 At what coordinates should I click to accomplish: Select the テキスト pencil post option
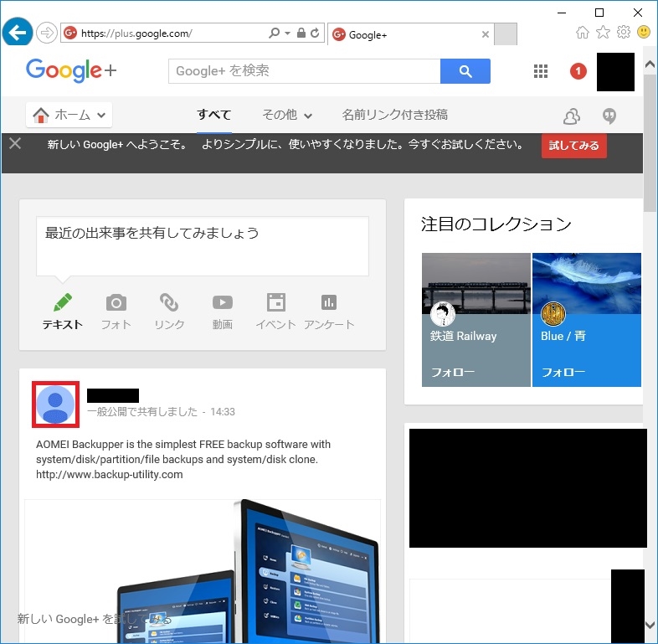click(x=63, y=312)
